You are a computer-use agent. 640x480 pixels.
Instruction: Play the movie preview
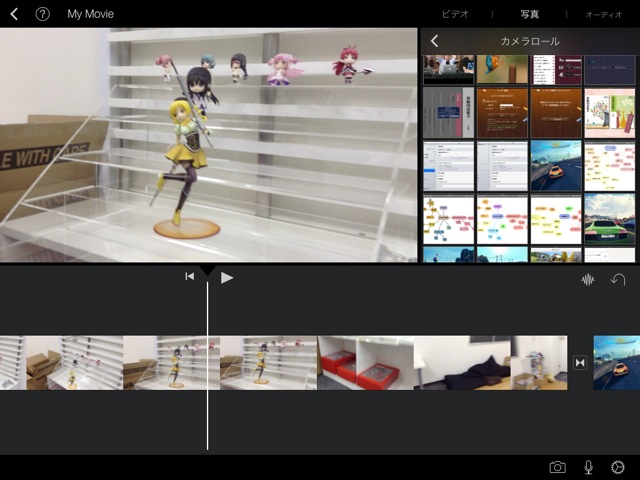coord(227,278)
